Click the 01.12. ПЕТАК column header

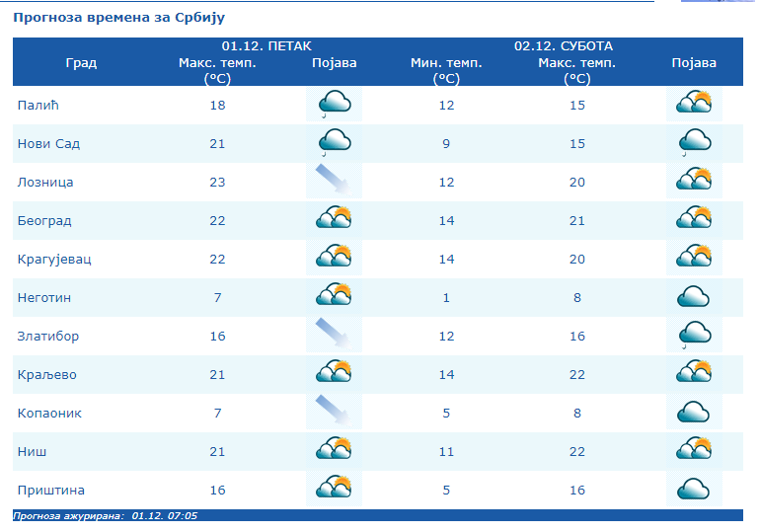[266, 45]
